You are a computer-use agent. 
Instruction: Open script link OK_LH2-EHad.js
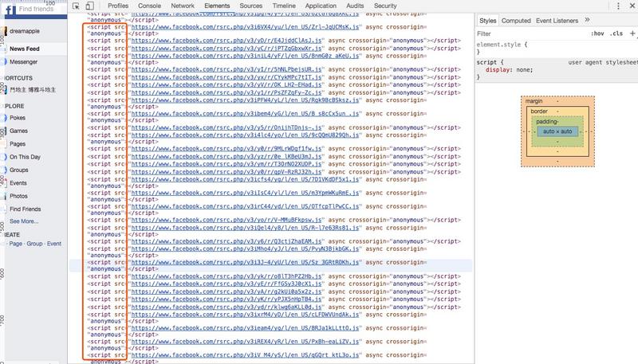point(226,85)
